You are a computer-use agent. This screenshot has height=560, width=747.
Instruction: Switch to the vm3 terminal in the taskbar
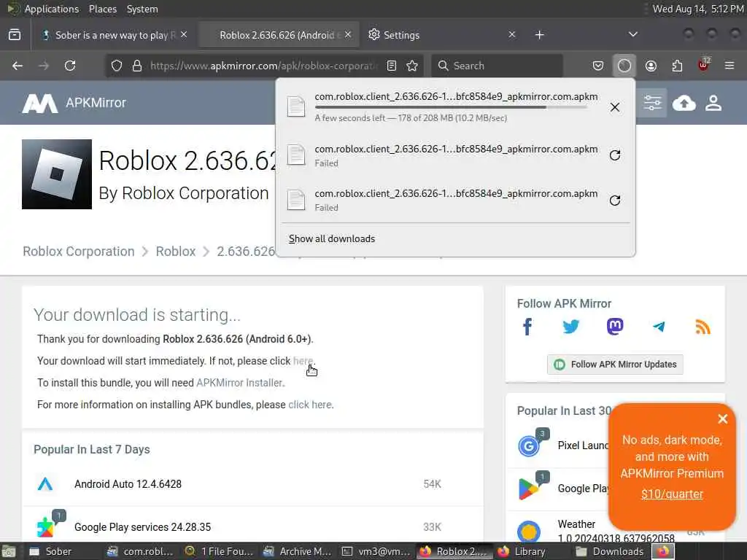click(x=376, y=551)
